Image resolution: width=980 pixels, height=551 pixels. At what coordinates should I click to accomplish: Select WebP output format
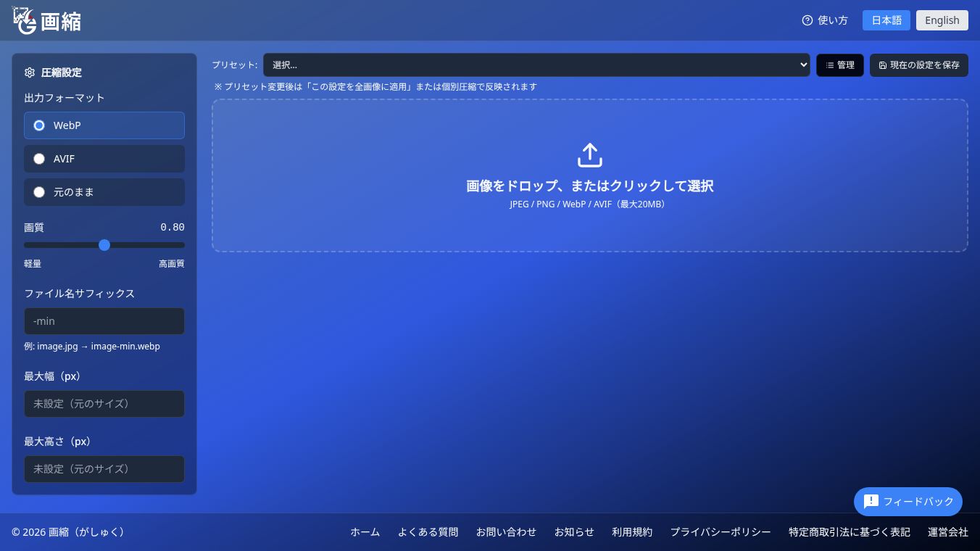pos(104,125)
